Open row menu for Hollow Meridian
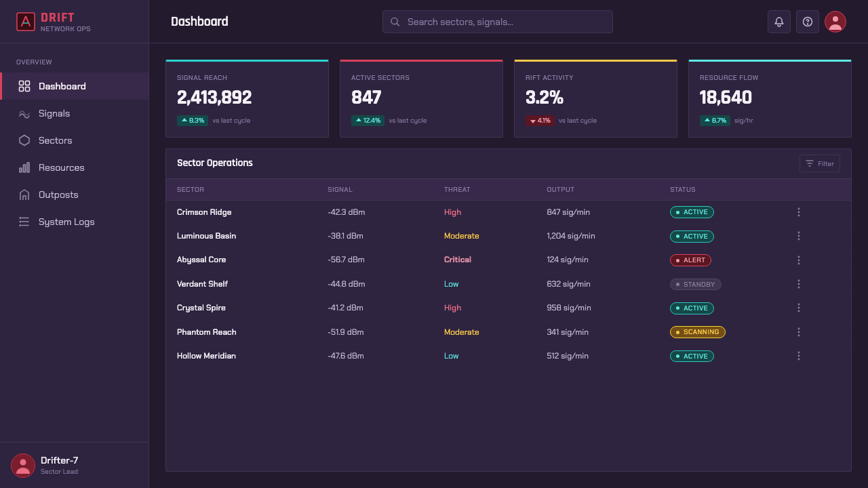This screenshot has width=868, height=488. pyautogui.click(x=799, y=356)
